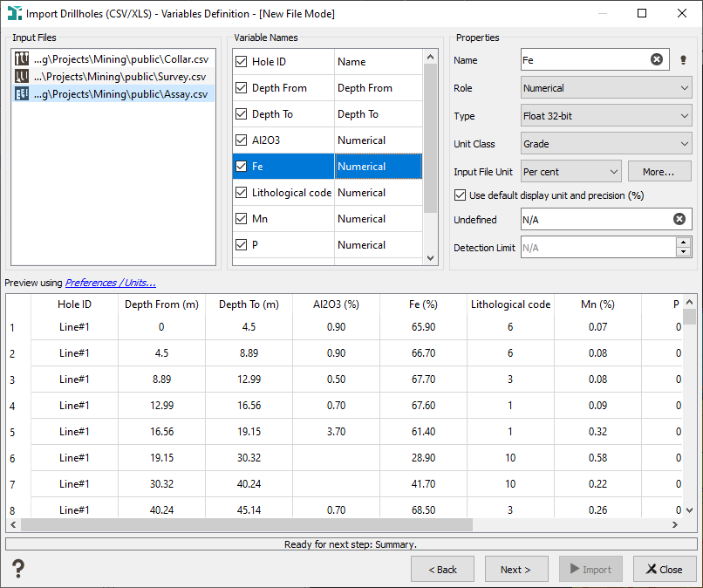
Task: Open help with the question mark icon
Action: (17, 570)
